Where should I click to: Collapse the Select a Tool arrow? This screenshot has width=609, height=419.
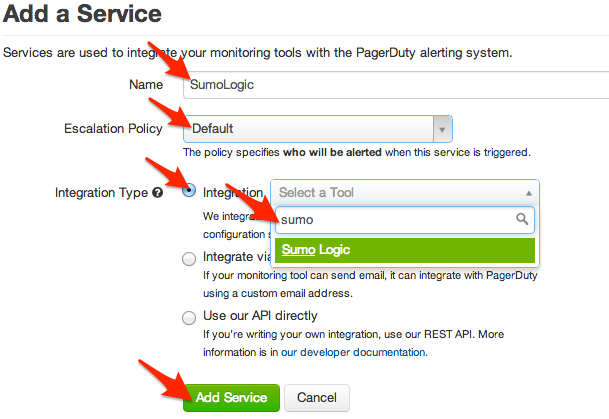[x=528, y=192]
